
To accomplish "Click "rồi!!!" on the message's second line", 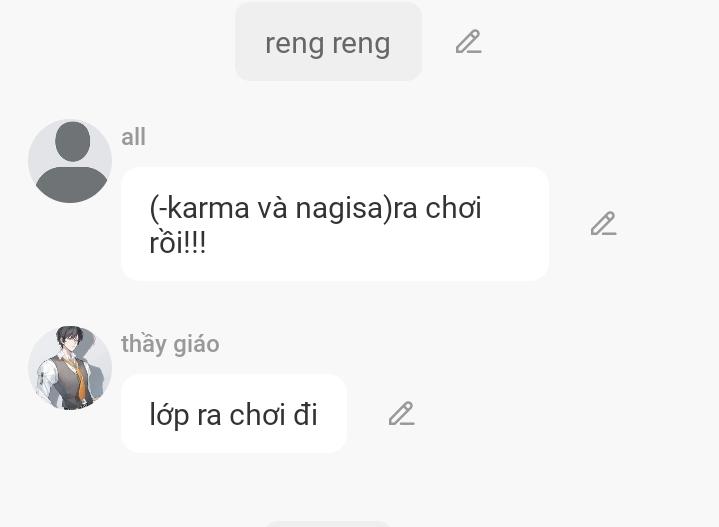I will click(178, 242).
